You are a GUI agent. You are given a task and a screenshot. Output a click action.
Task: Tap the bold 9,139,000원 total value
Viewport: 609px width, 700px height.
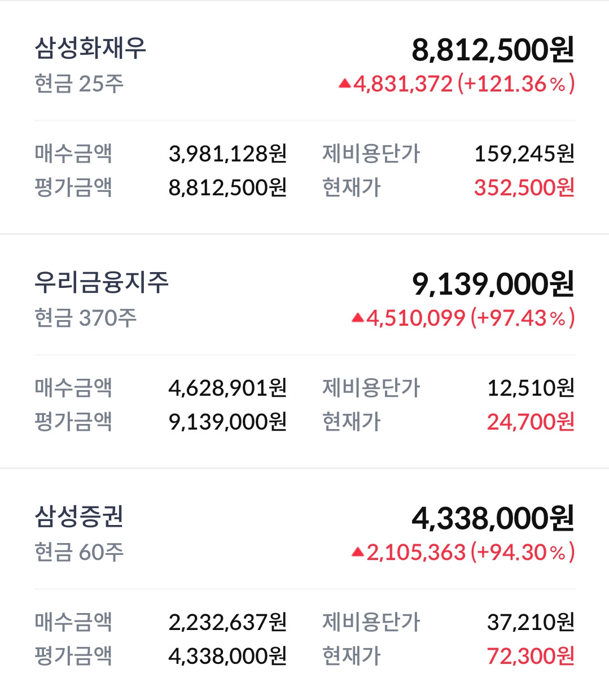tap(493, 284)
